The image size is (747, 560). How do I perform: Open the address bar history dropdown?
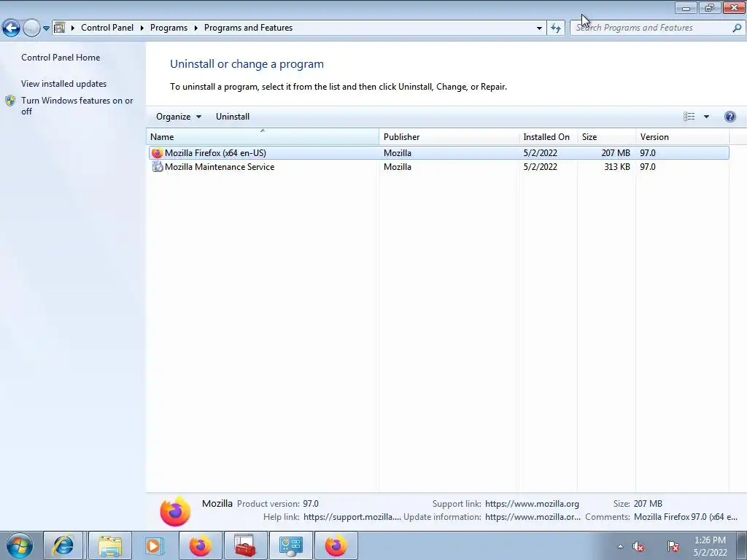click(x=539, y=28)
